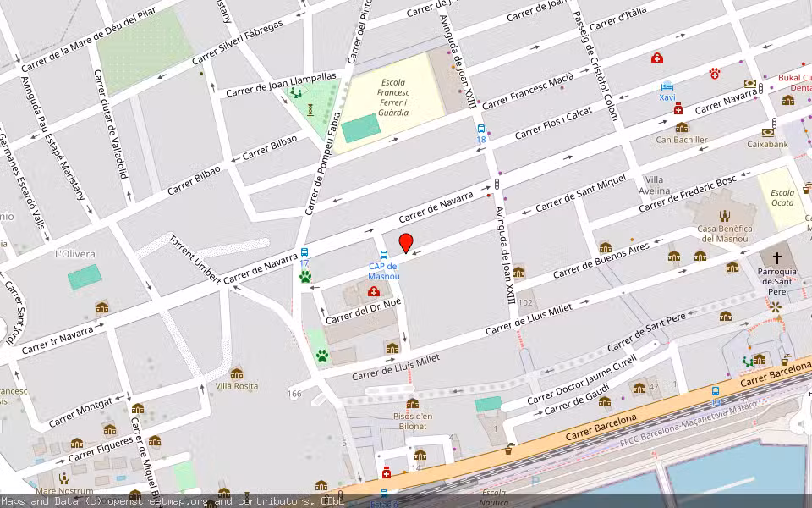Click the 'Villa Avelina' label
The image size is (812, 508).
[x=654, y=185]
